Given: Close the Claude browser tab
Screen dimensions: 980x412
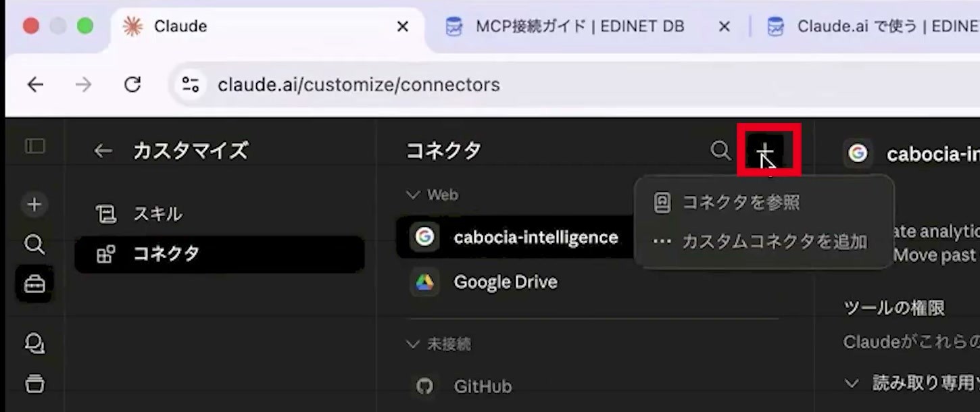Looking at the screenshot, I should click(x=402, y=26).
